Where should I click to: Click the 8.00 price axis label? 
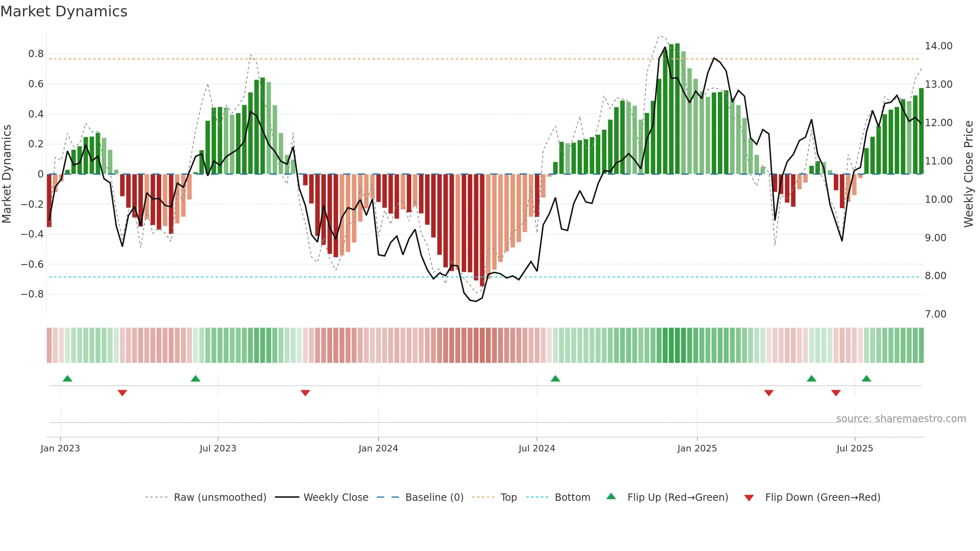point(935,276)
